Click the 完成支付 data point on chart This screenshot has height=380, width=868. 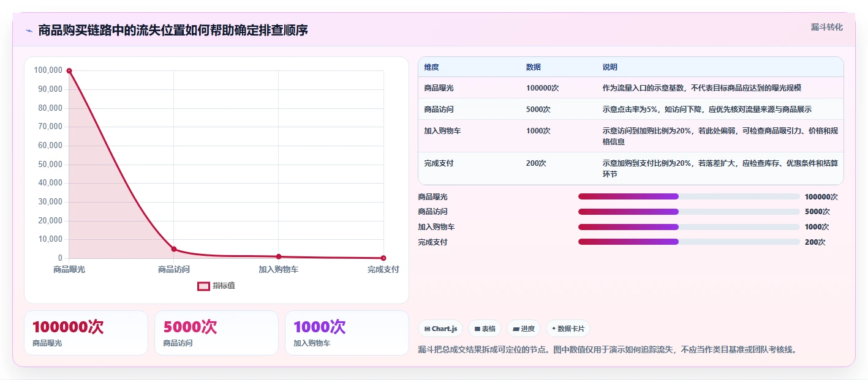click(x=383, y=258)
